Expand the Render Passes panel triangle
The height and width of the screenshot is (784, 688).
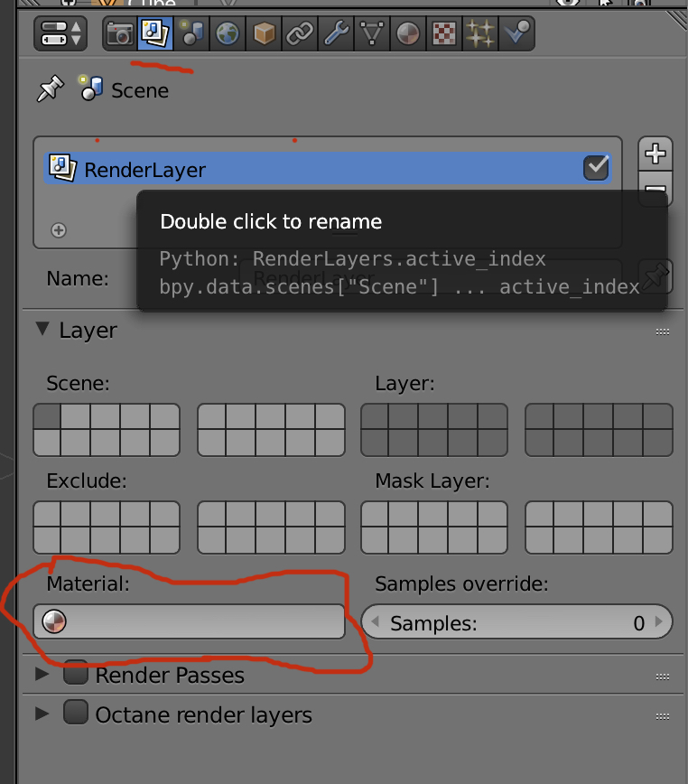click(42, 674)
